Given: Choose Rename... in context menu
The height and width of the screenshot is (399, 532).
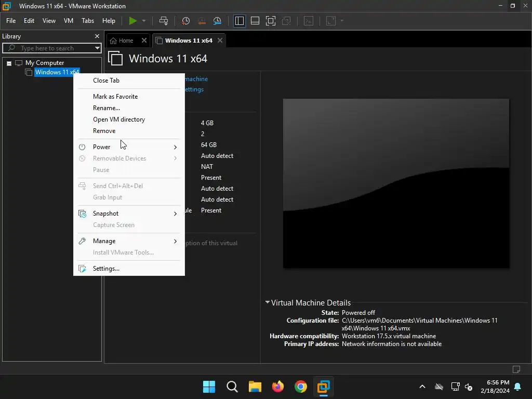Looking at the screenshot, I should point(129,108).
